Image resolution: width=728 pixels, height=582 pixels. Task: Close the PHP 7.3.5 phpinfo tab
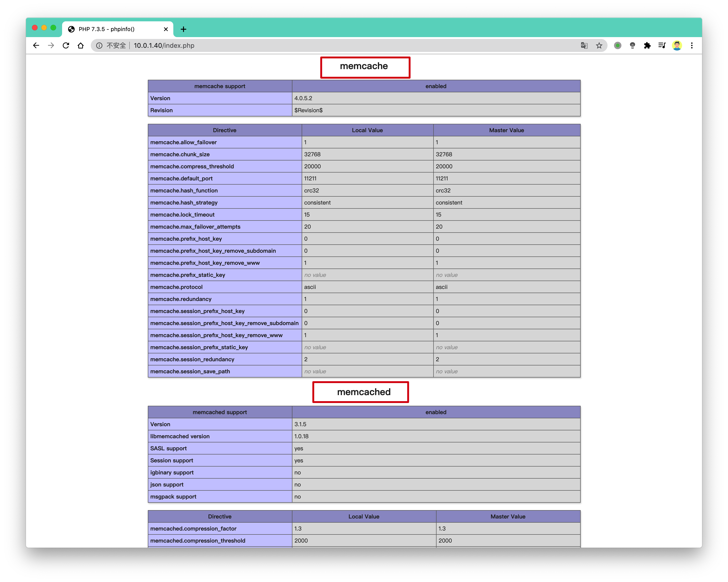tap(166, 29)
